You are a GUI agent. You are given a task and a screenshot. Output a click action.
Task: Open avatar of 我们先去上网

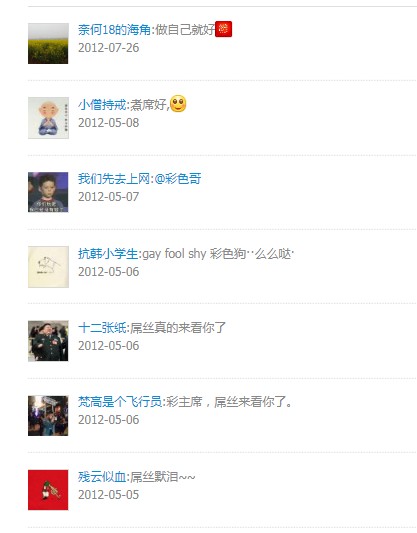point(48,192)
